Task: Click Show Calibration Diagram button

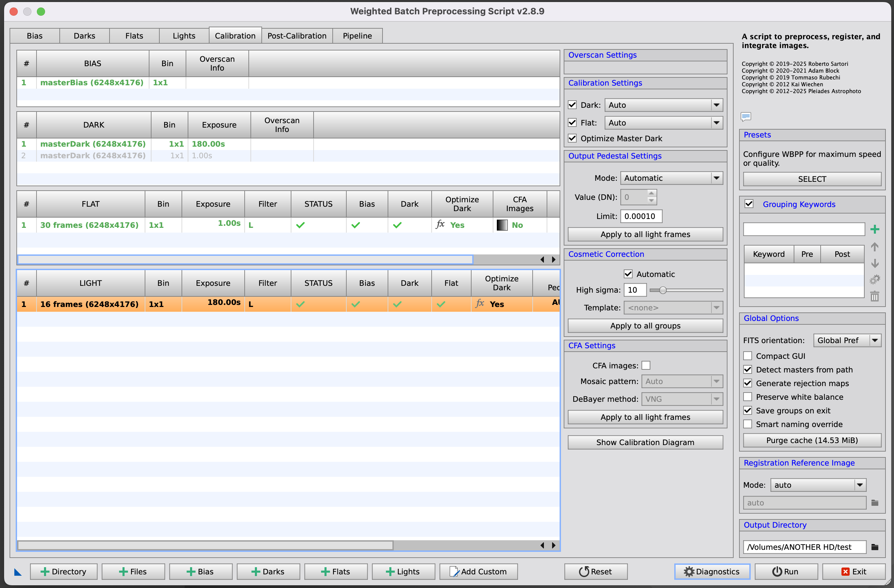Action: [x=645, y=442]
